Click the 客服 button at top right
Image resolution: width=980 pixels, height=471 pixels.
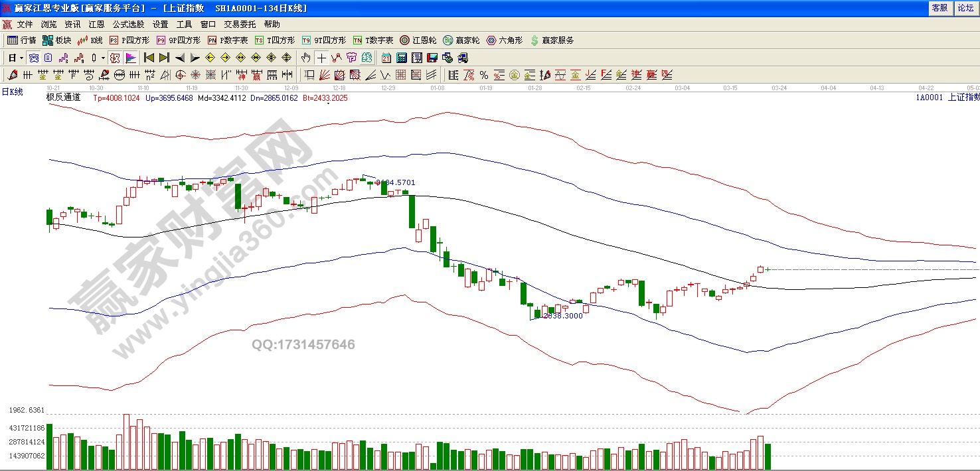(x=939, y=8)
